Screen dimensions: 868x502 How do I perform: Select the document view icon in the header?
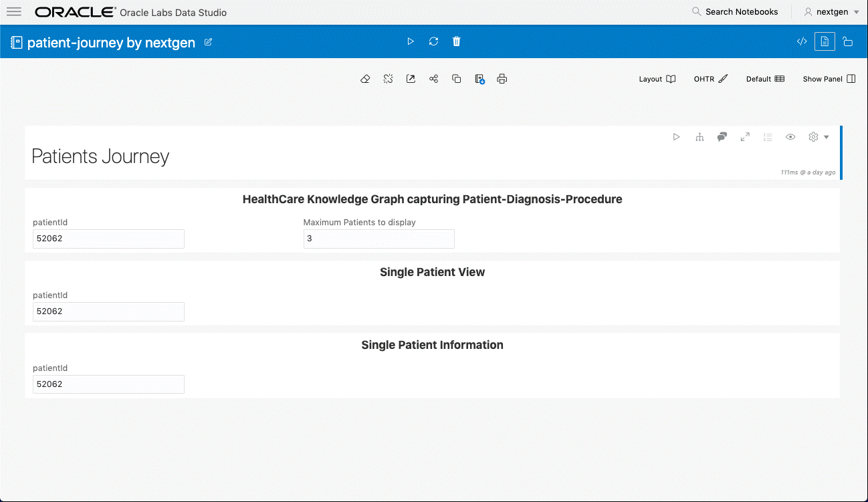coord(825,41)
